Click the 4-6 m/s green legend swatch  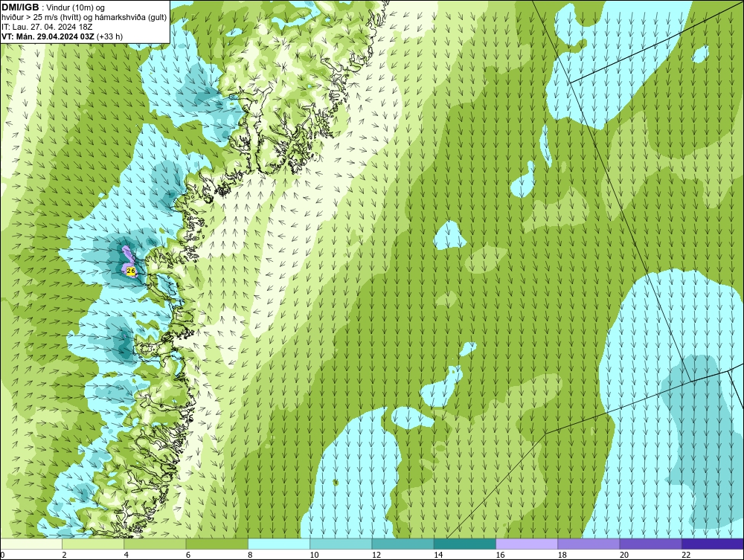[155, 544]
